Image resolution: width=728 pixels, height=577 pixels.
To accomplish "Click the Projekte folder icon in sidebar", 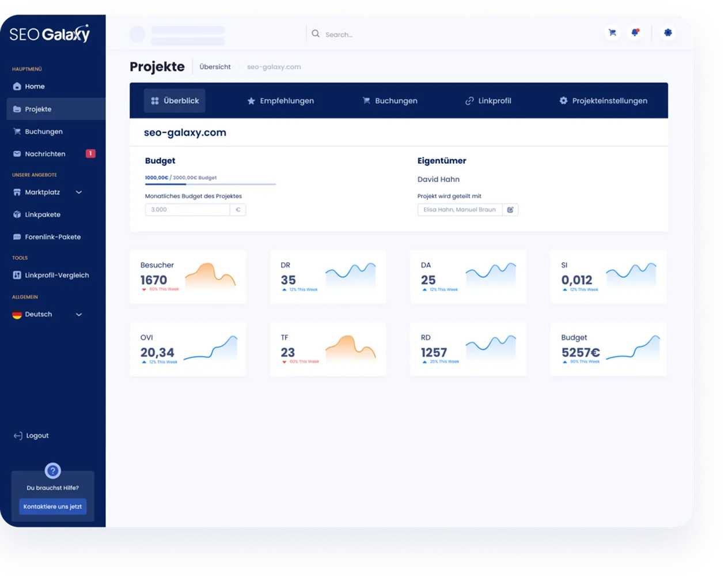I will pos(17,109).
